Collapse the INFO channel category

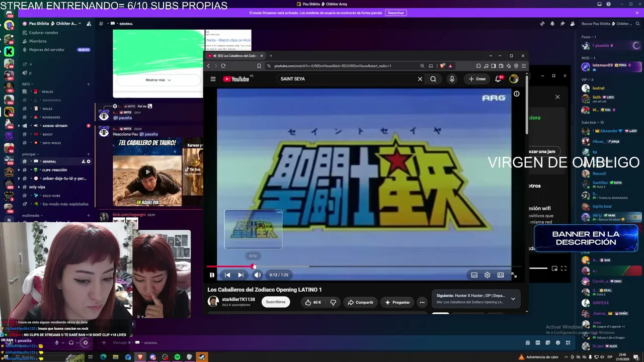click(x=27, y=84)
